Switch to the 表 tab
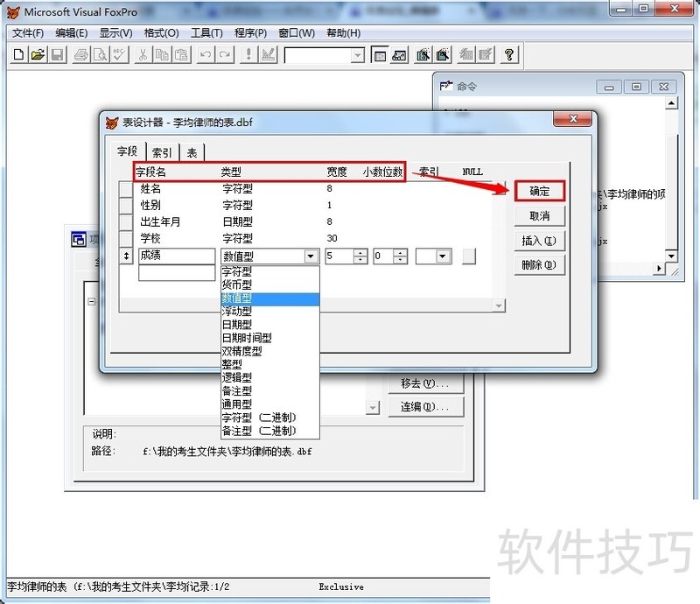 pyautogui.click(x=192, y=153)
